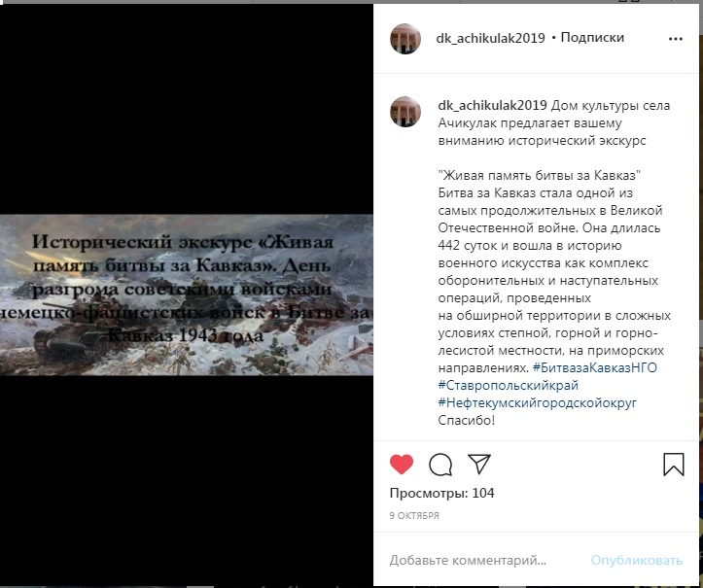Toggle the bookmark save icon
This screenshot has width=703, height=588.
coord(674,465)
